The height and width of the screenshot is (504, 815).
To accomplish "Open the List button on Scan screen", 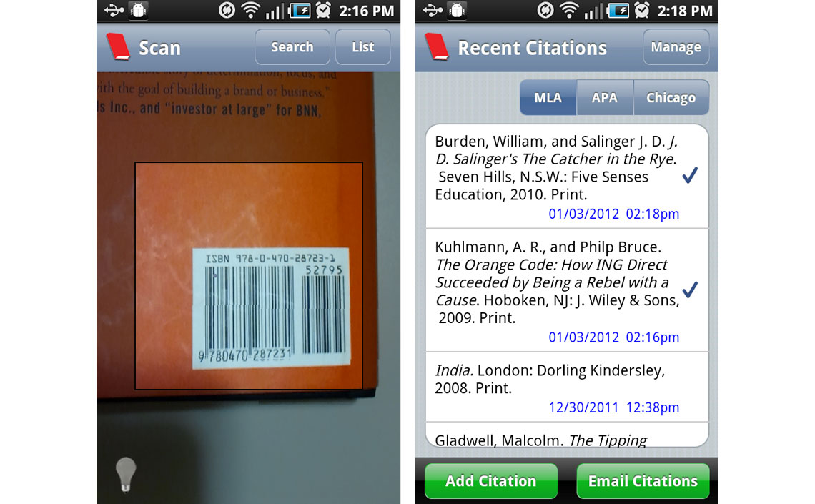I will 362,46.
